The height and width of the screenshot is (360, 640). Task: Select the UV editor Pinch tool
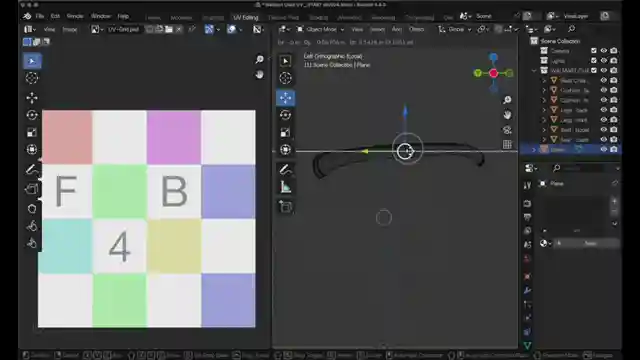32,243
